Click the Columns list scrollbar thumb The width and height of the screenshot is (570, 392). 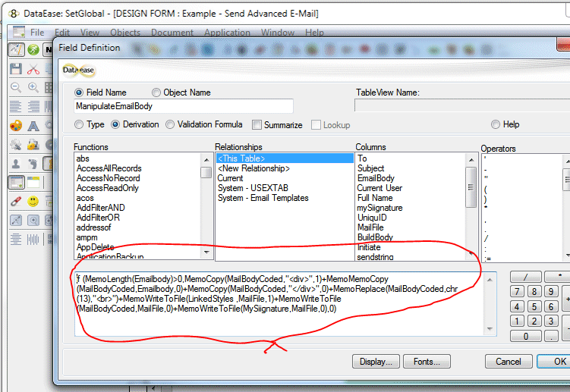[x=471, y=187]
